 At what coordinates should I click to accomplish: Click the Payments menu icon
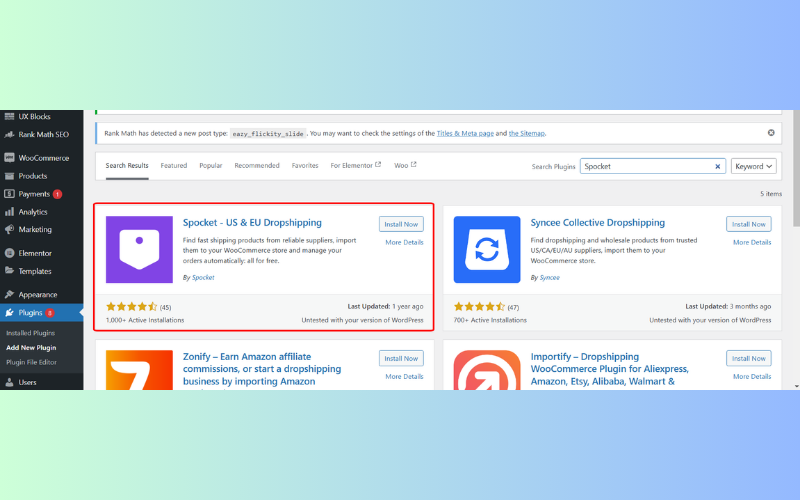point(9,194)
